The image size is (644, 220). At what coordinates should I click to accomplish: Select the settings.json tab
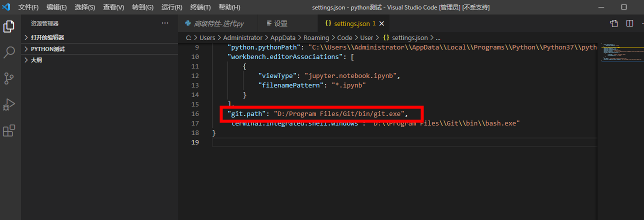pos(353,23)
